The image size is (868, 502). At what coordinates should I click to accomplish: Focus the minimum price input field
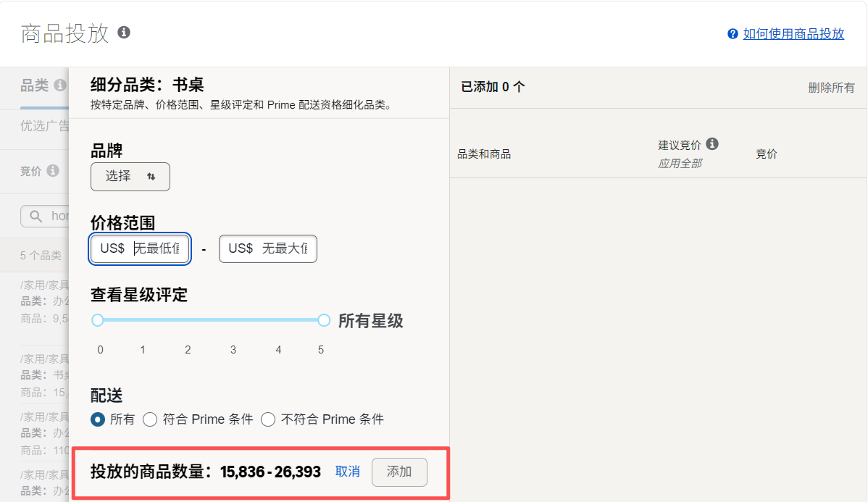pos(155,248)
